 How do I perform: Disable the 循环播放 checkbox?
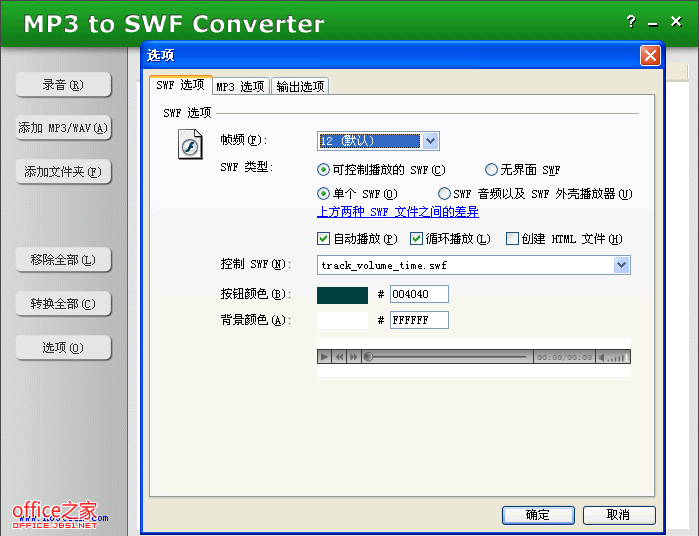pos(417,239)
